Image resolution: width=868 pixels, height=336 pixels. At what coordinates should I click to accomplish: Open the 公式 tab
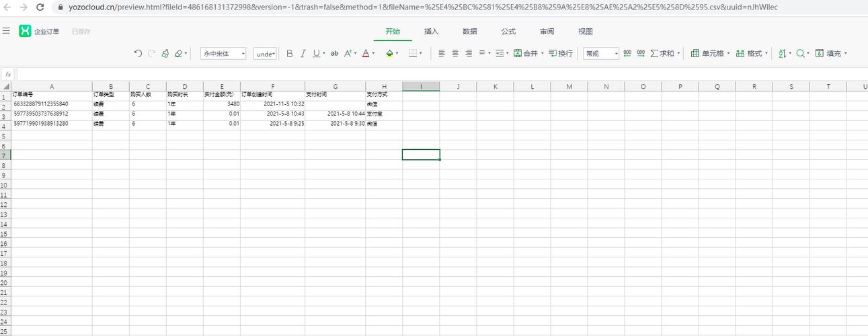(508, 32)
